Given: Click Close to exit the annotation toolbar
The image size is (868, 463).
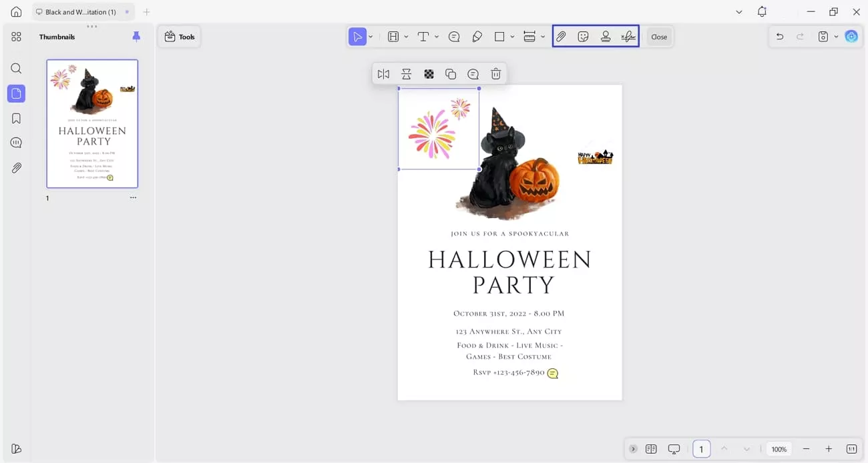Looking at the screenshot, I should 658,37.
